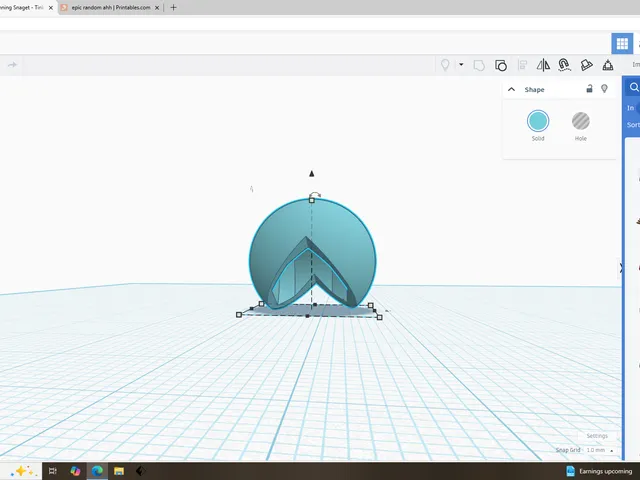Click the black diamond app taskbar icon
The image size is (640, 480).
click(140, 471)
